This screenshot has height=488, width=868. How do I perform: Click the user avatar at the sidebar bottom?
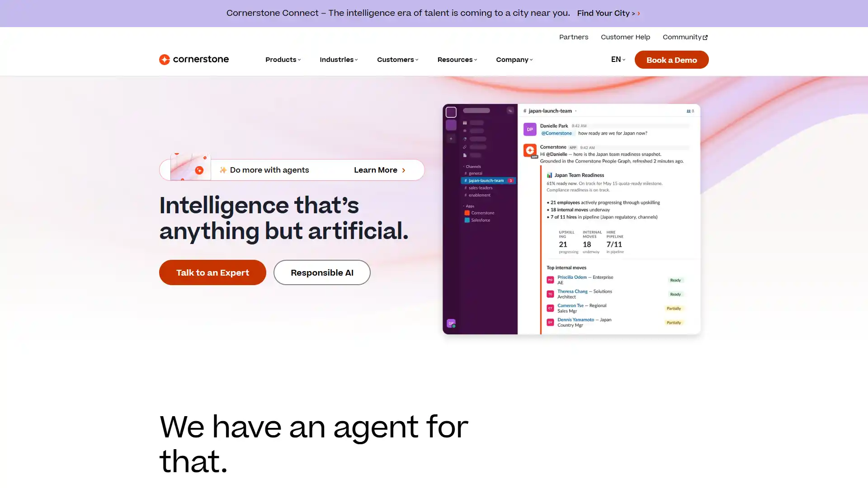[x=451, y=324]
